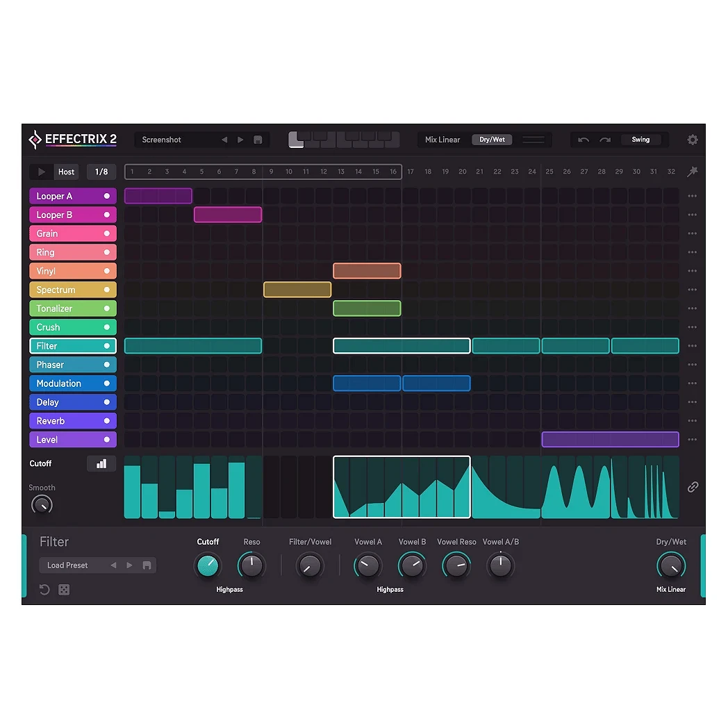This screenshot has height=728, width=728.
Task: Click the pin icon beside the timeline numbers
Action: [x=693, y=172]
